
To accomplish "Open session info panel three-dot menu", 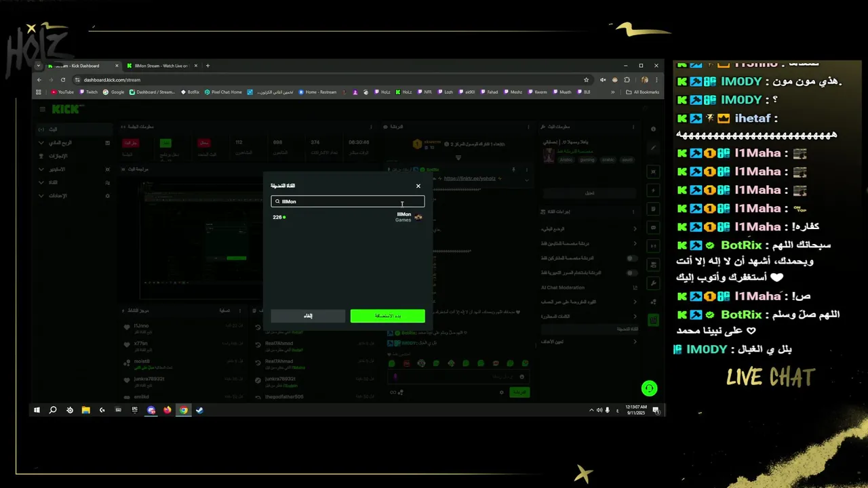I will click(x=371, y=127).
